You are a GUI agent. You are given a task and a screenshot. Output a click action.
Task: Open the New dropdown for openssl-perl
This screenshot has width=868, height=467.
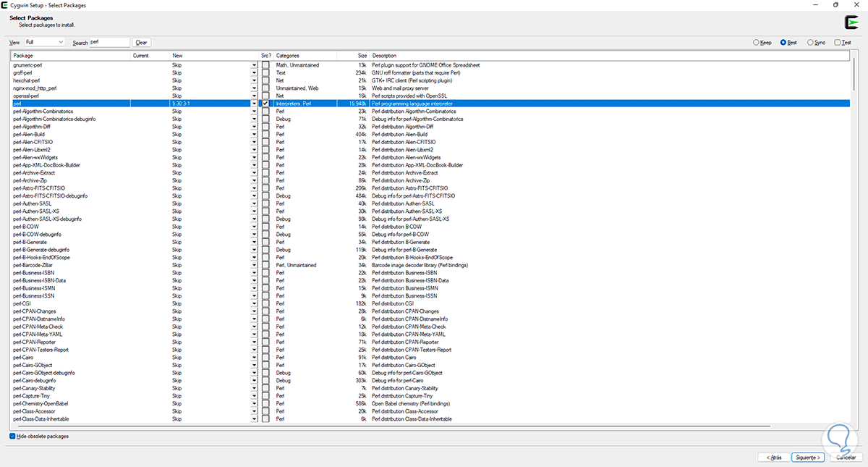click(254, 96)
